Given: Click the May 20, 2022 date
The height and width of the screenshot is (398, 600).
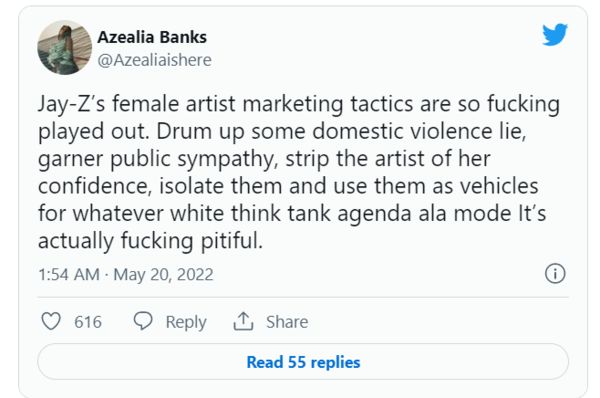Looking at the screenshot, I should tap(163, 274).
